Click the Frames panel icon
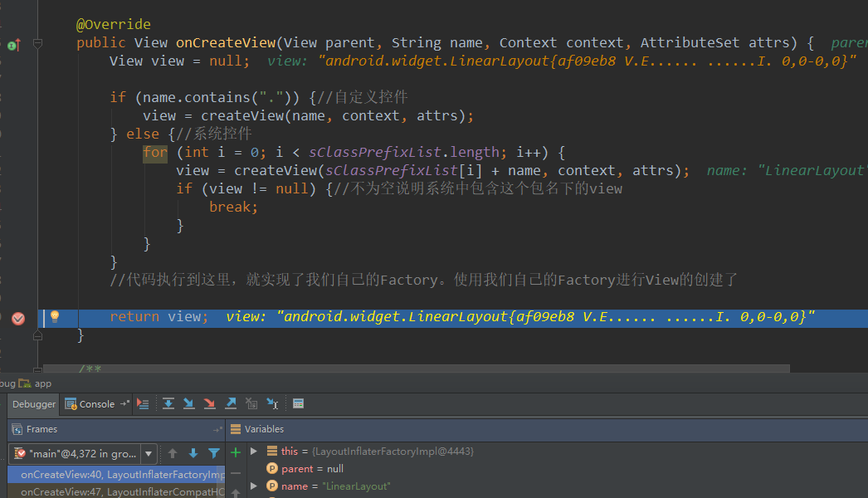 (17, 429)
